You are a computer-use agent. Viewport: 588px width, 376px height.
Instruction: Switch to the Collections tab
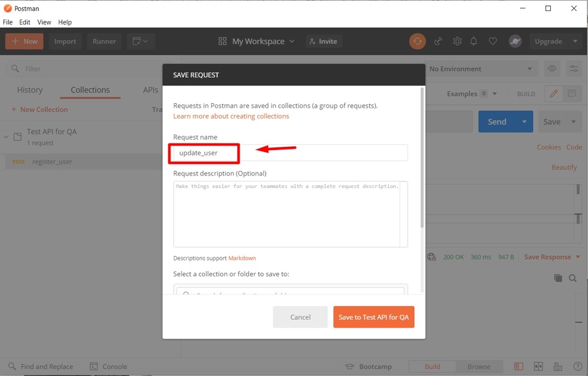(x=90, y=89)
